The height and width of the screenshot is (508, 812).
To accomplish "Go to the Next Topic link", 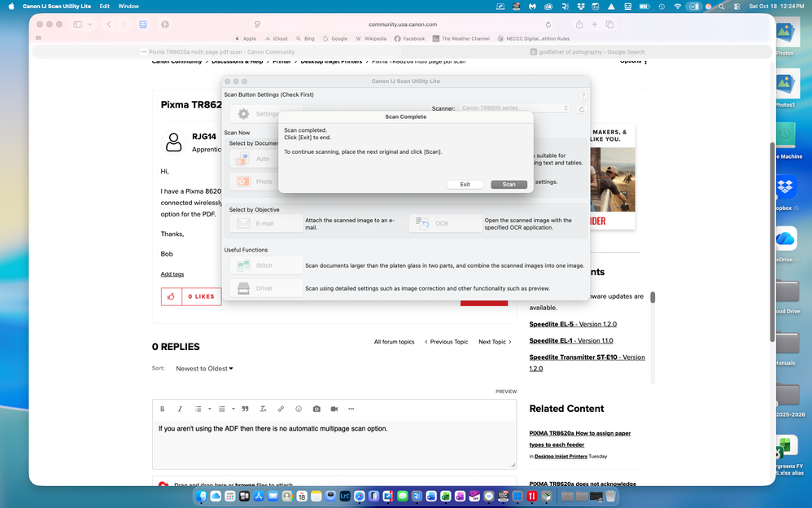I will coord(495,342).
